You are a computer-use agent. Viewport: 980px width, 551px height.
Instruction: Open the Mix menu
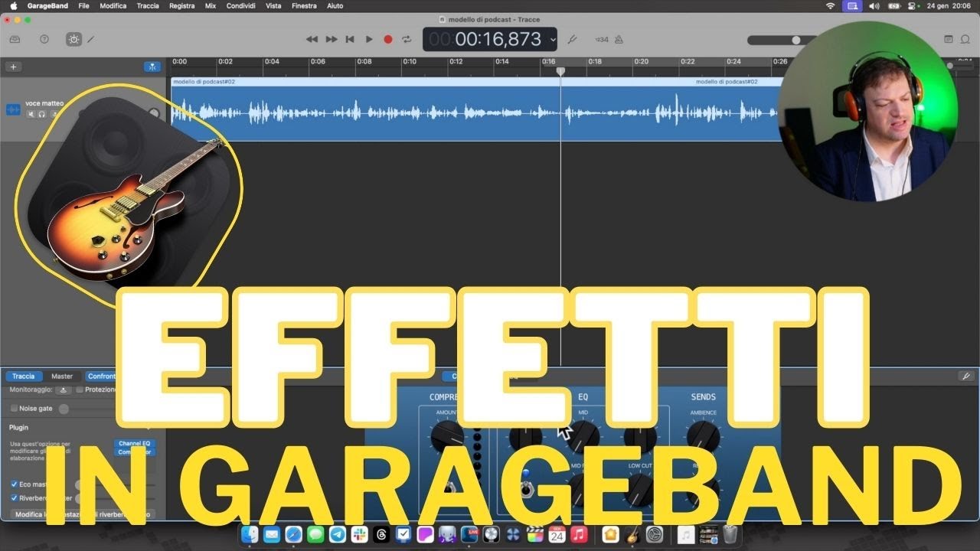[211, 5]
